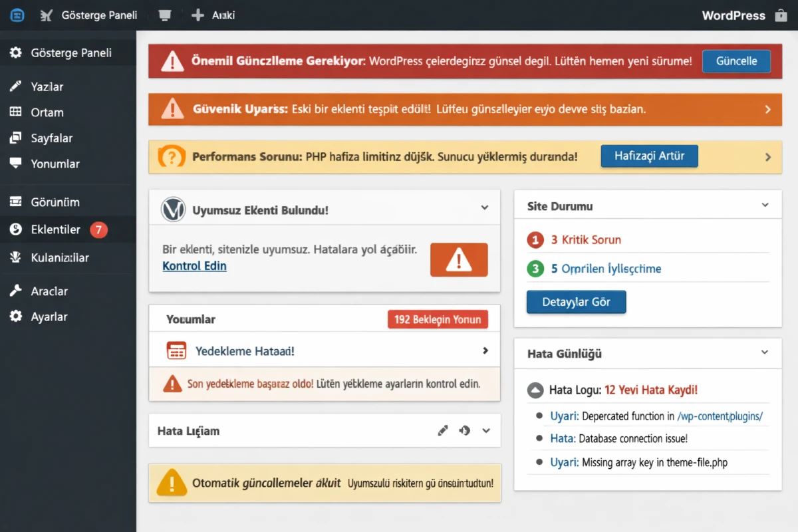Image resolution: width=798 pixels, height=532 pixels.
Task: Open the Kontrol Edin link
Action: point(194,266)
